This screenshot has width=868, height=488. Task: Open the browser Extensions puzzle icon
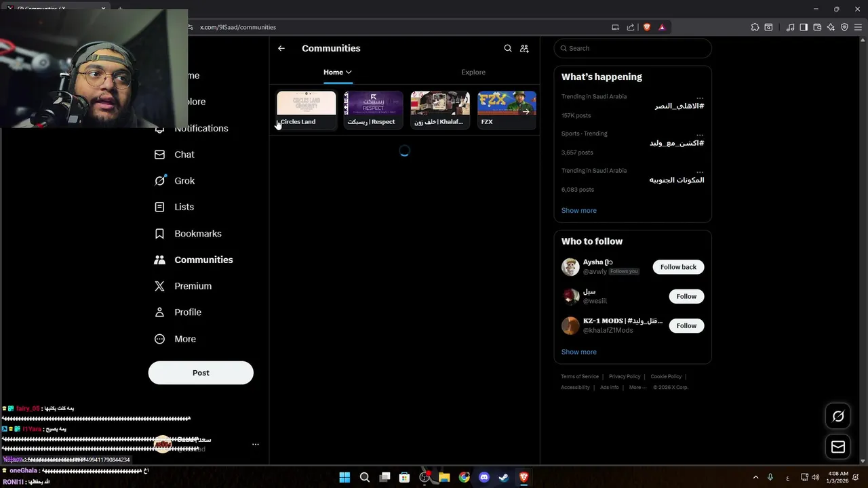[x=755, y=27]
